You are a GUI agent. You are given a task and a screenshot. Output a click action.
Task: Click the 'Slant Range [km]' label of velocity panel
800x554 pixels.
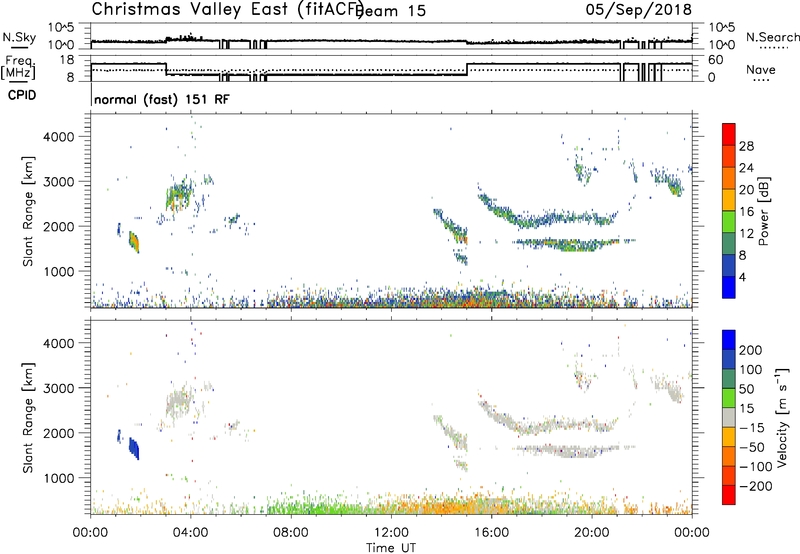pos(28,417)
